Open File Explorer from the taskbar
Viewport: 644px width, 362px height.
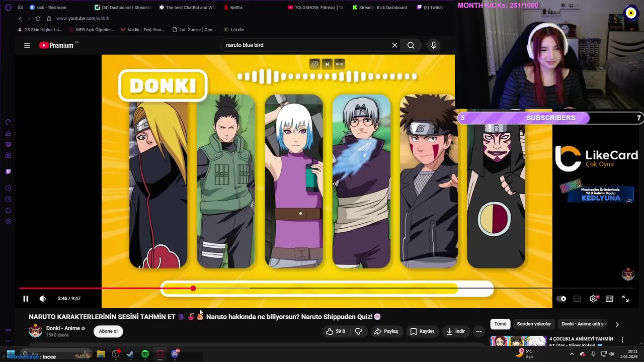101,354
